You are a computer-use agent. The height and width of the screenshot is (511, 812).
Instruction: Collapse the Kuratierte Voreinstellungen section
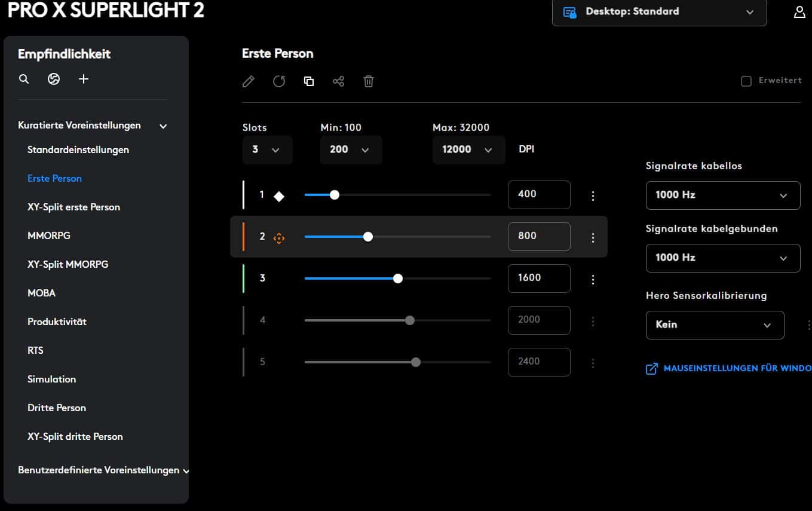[x=163, y=126]
